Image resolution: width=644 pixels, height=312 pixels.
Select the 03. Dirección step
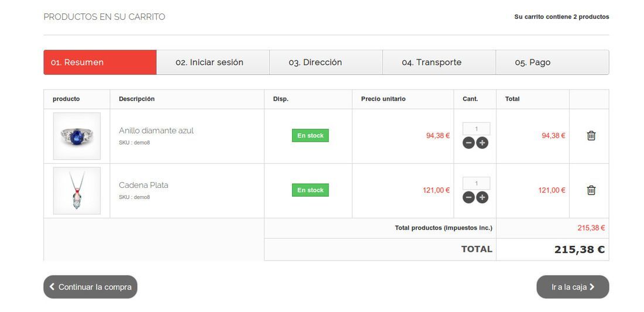pyautogui.click(x=326, y=63)
